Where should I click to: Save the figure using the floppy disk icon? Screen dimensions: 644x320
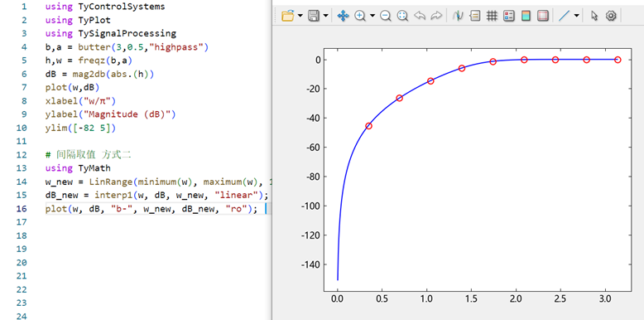[314, 16]
